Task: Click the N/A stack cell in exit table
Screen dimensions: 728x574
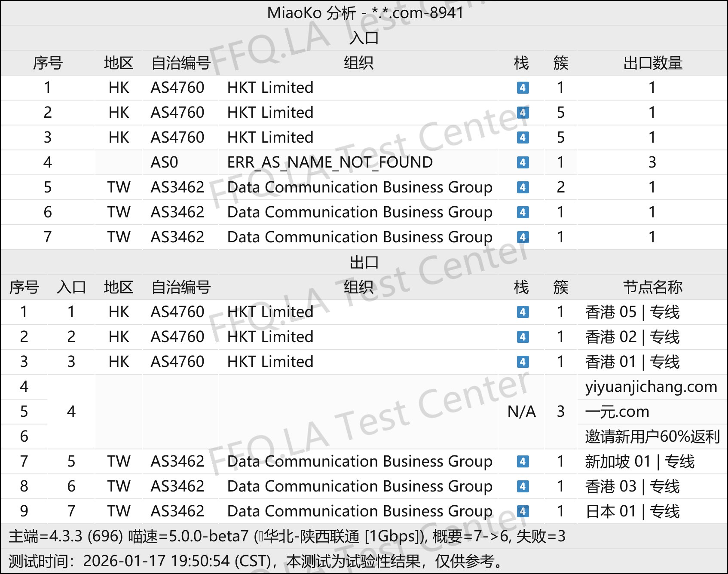Action: (x=522, y=412)
